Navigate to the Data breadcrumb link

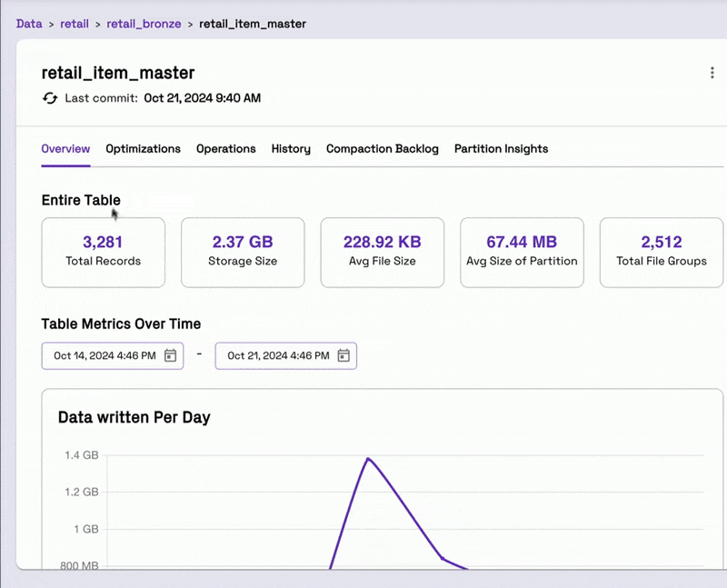point(29,24)
